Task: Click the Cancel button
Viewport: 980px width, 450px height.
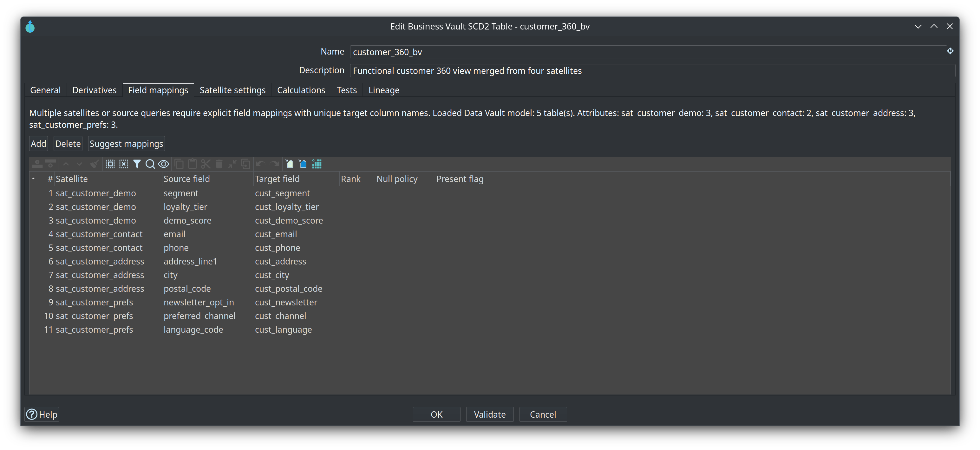Action: [543, 414]
